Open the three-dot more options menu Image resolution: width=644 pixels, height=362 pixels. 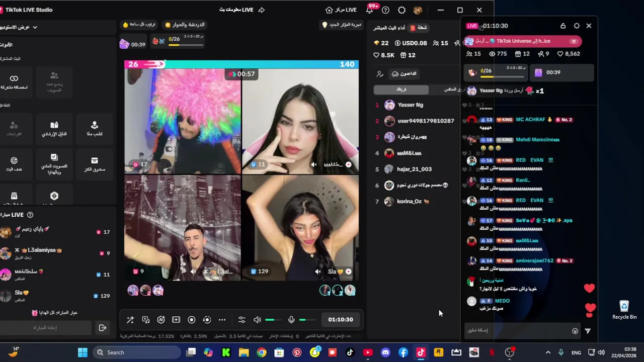pos(222,320)
